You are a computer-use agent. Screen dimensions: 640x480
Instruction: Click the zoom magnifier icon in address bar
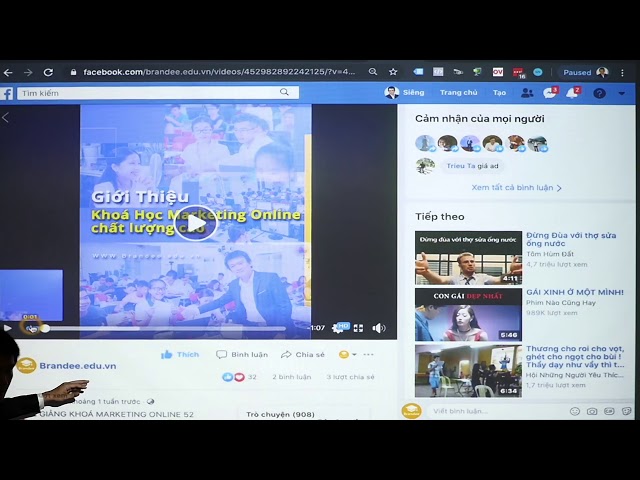tap(373, 72)
